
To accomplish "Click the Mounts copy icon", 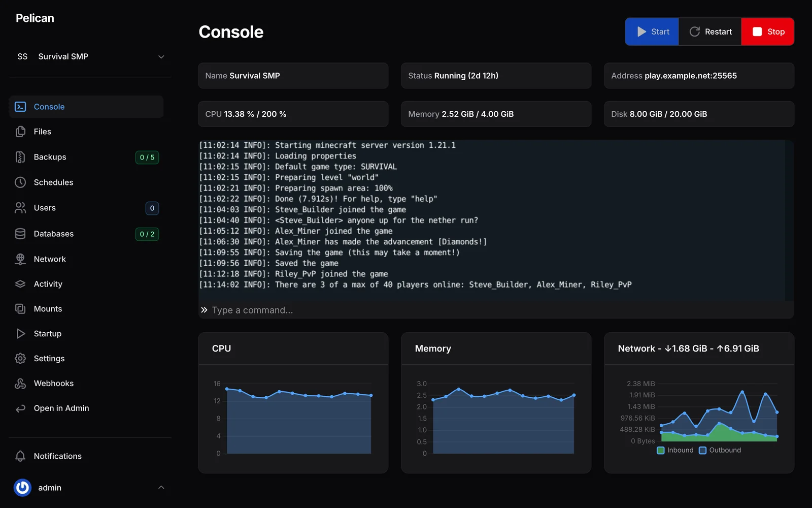I will point(20,309).
